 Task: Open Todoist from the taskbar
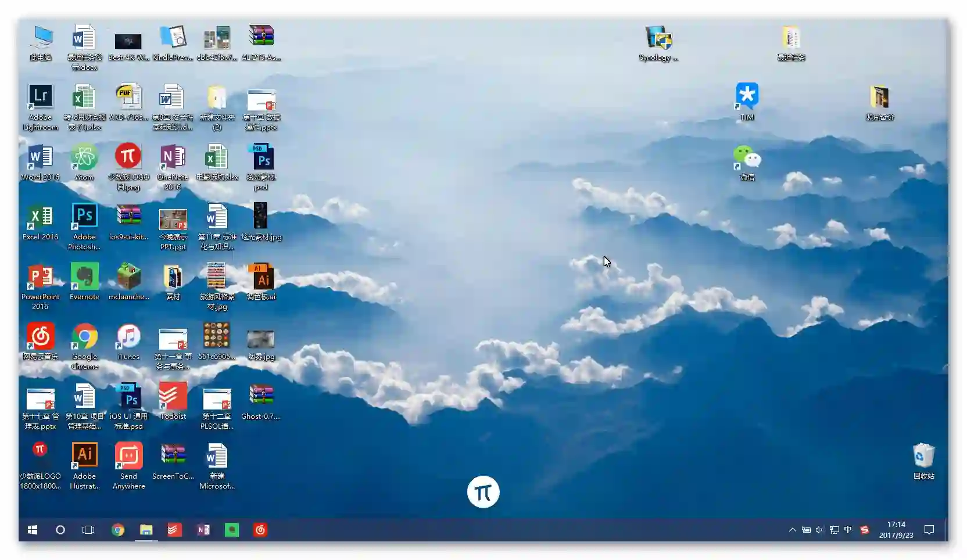(x=174, y=530)
